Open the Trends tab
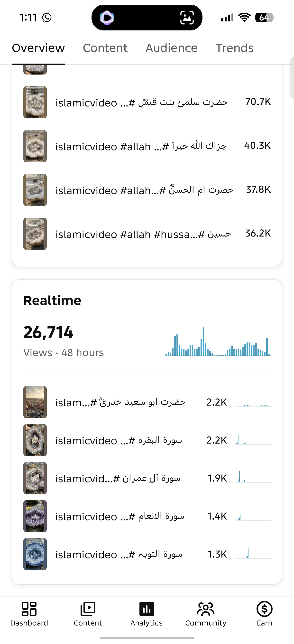 [235, 48]
